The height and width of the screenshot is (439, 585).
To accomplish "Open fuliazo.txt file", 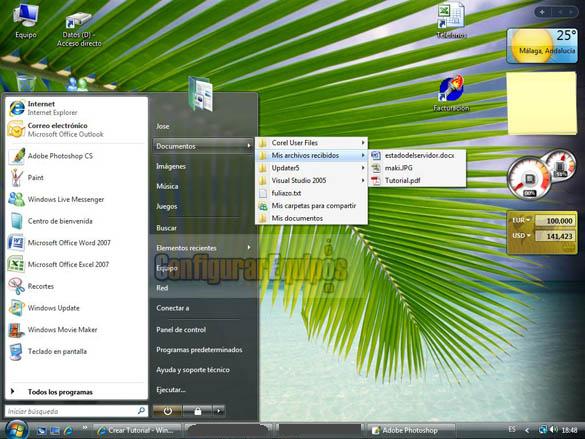I will 311,193.
